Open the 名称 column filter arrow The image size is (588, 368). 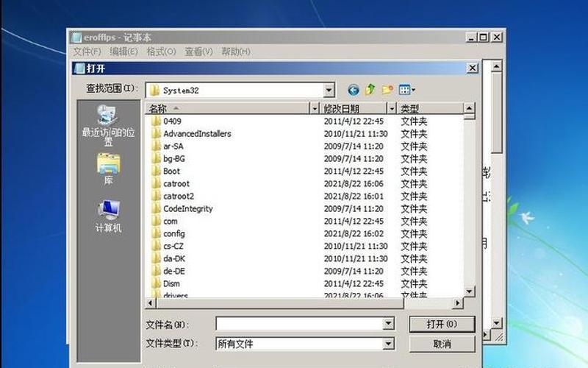click(x=315, y=108)
